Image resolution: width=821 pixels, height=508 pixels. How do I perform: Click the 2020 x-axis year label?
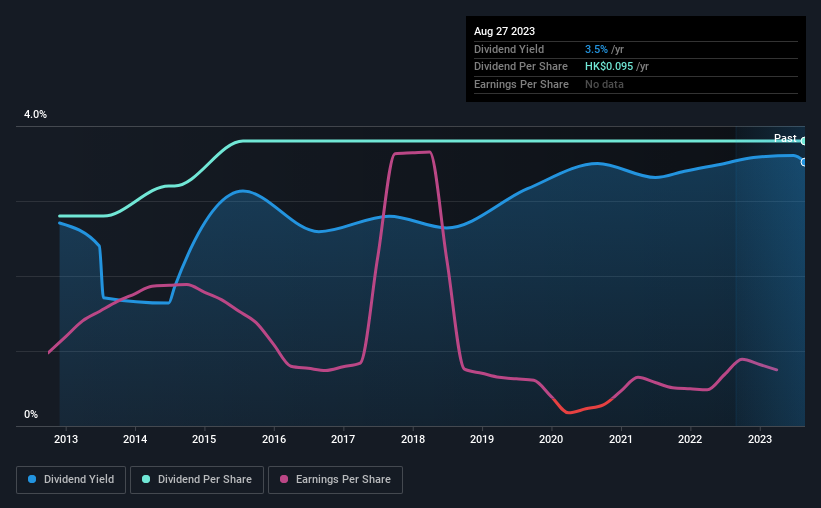click(551, 439)
